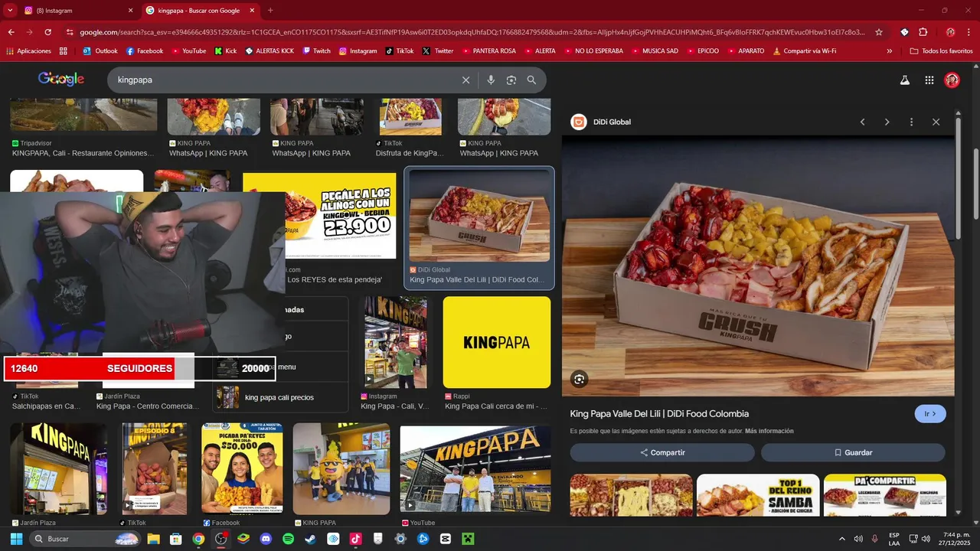
Task: Open Google Lens image search icon
Action: click(511, 80)
